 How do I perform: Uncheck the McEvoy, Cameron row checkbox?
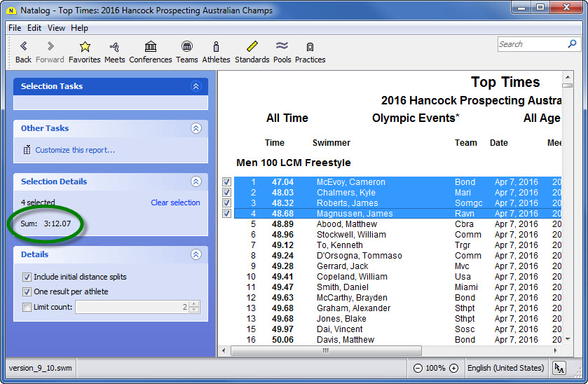226,182
